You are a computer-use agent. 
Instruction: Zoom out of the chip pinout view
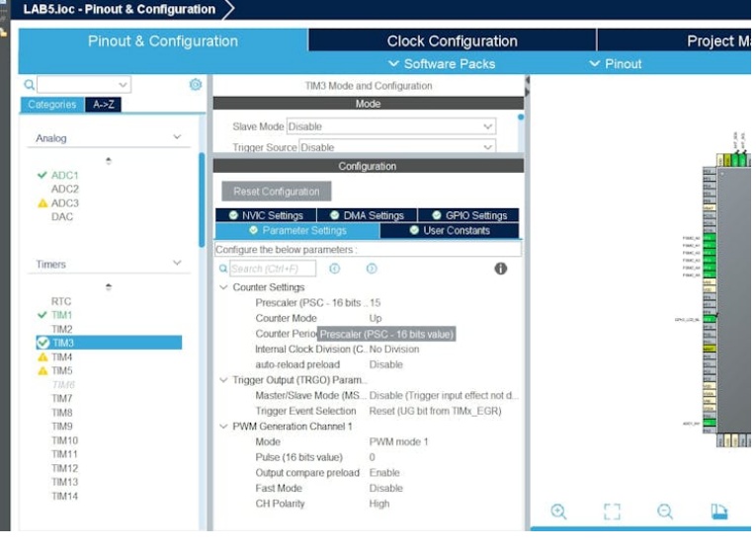[x=665, y=511]
